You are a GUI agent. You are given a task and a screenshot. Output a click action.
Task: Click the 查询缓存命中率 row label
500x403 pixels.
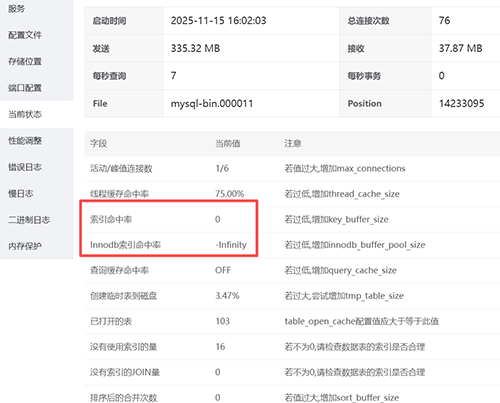click(119, 270)
